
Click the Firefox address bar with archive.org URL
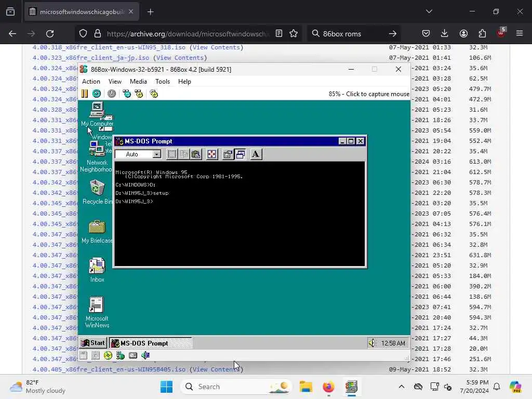pos(188,34)
